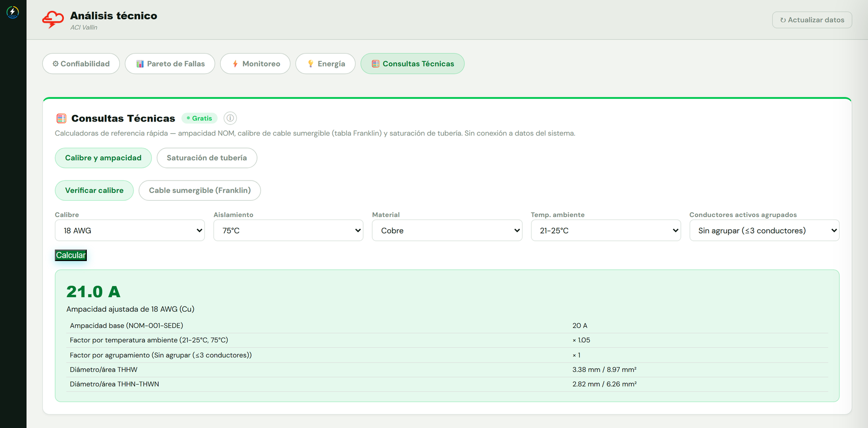This screenshot has width=868, height=428.
Task: Choose the Calibre y ampacidad sub-tab
Action: pyautogui.click(x=103, y=158)
